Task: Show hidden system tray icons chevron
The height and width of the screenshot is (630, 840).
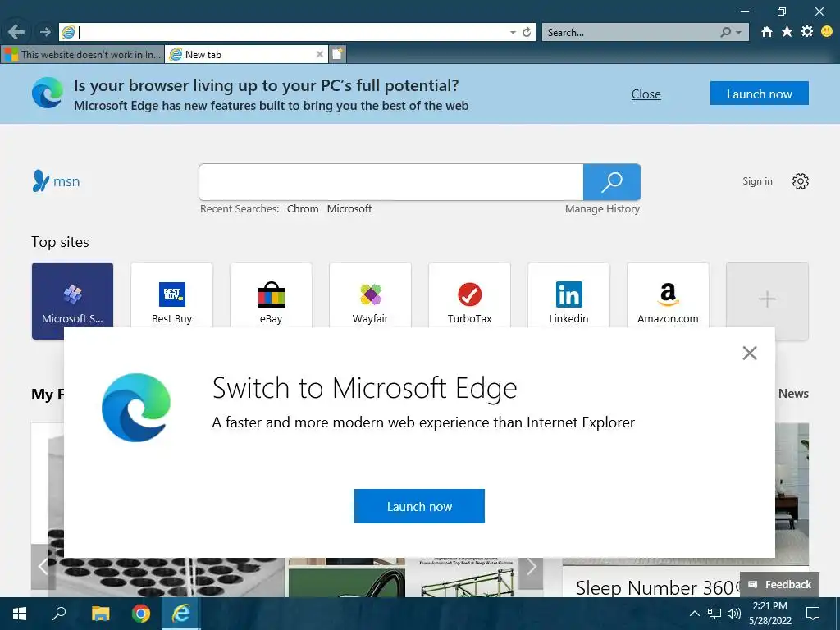Action: point(694,614)
